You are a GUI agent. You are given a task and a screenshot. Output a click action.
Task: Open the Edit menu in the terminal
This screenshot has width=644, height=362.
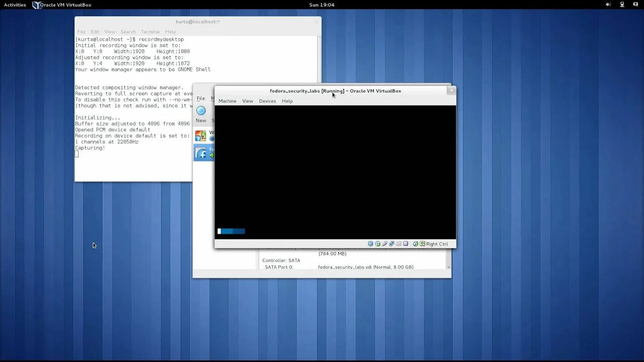click(95, 32)
